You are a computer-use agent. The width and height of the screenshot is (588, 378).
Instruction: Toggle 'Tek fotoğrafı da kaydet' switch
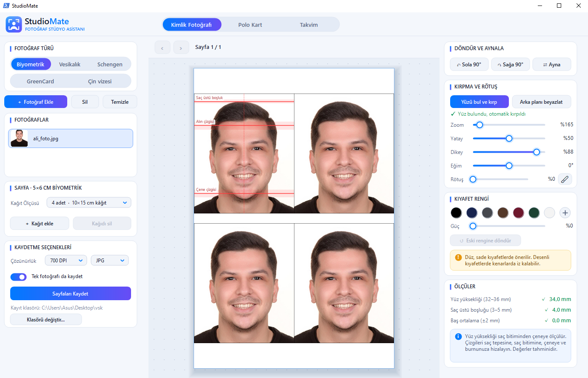[18, 277]
